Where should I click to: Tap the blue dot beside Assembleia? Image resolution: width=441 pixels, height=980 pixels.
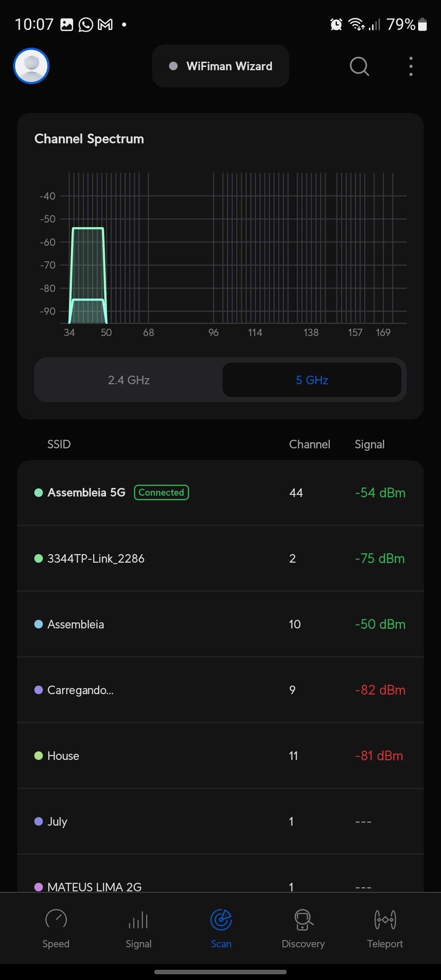pyautogui.click(x=39, y=624)
